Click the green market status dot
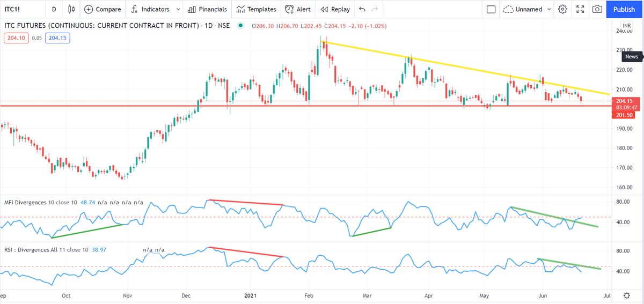Screen dimensions: 644x304 [241, 25]
